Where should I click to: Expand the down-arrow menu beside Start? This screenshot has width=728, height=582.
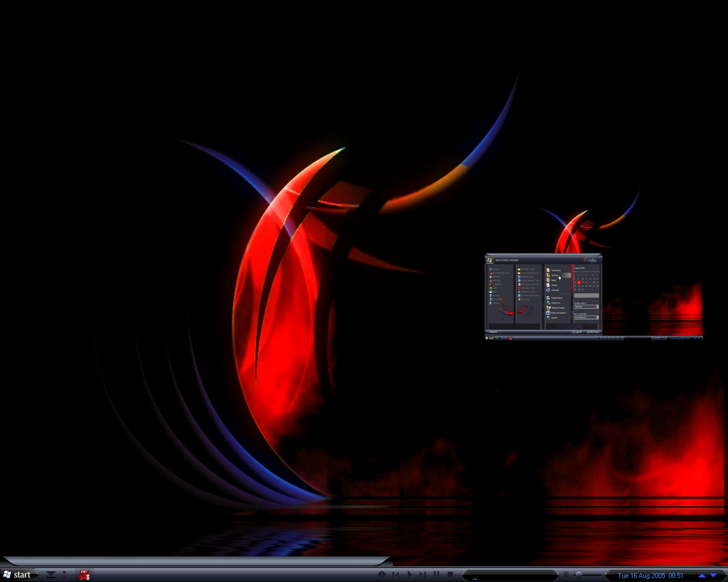[51, 575]
